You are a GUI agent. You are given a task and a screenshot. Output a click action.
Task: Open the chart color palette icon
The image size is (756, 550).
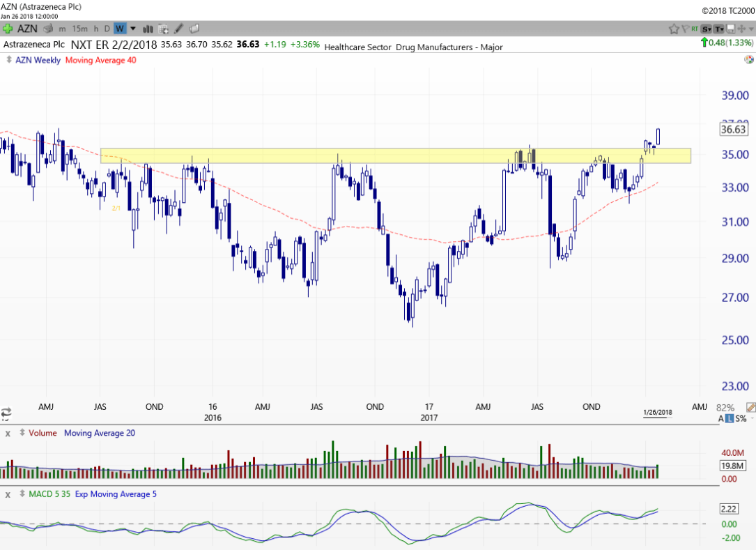click(x=748, y=60)
